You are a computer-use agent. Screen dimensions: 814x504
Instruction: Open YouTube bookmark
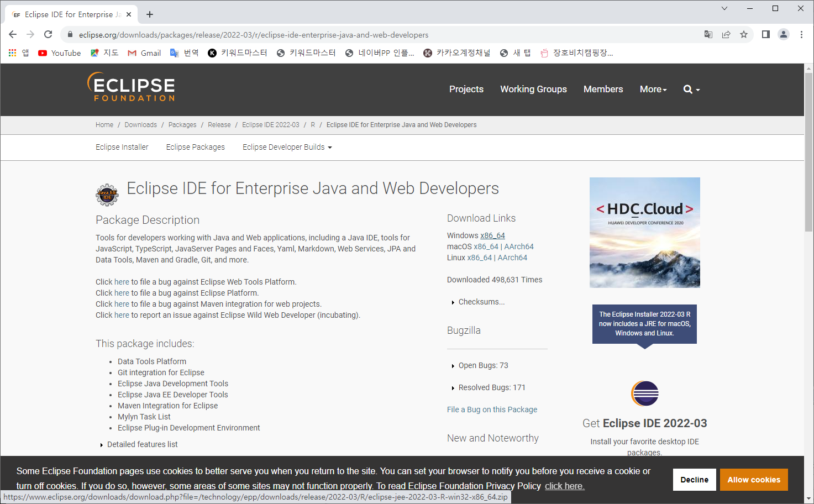point(59,53)
